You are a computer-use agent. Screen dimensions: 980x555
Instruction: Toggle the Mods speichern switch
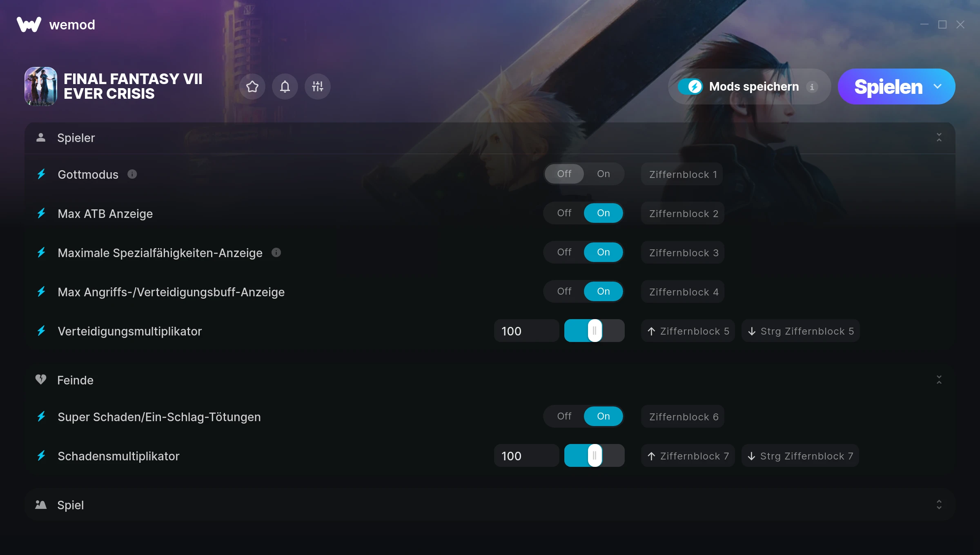point(690,87)
